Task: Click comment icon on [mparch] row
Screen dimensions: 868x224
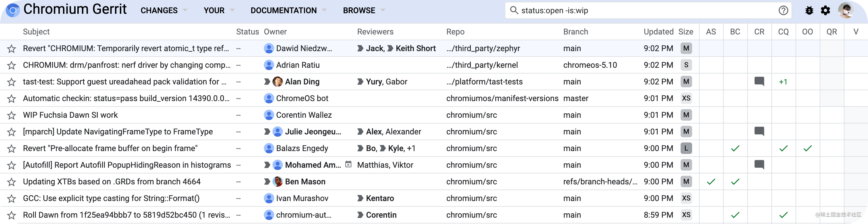Action: pos(759,131)
